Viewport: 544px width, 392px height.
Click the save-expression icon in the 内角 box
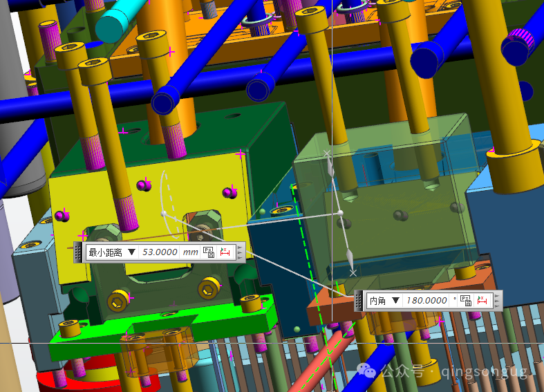tap(466, 301)
